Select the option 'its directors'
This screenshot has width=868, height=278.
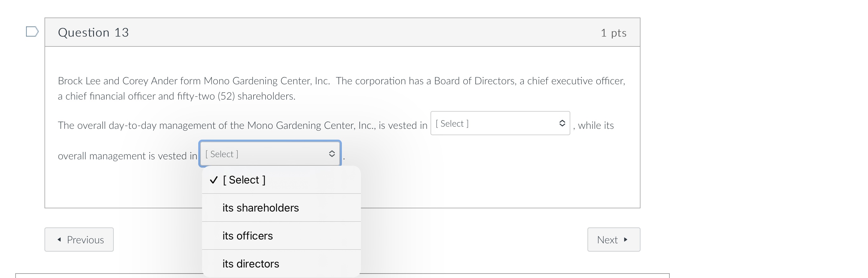point(251,263)
